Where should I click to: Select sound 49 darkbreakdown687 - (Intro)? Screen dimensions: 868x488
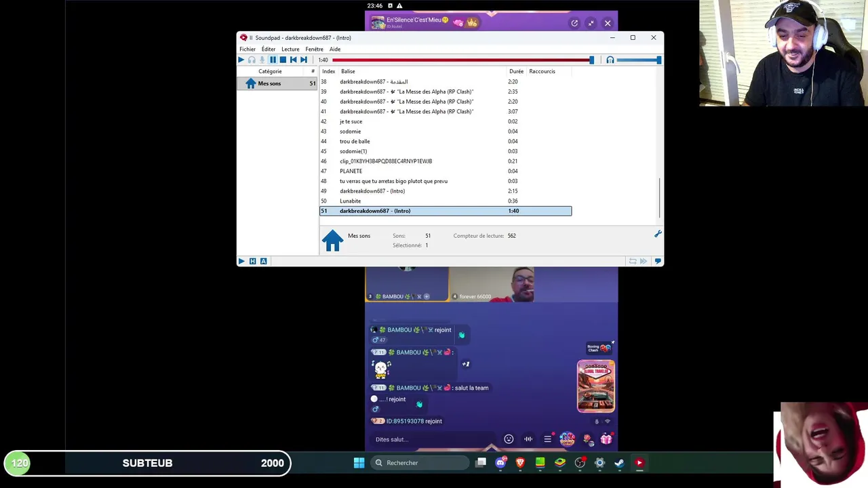(446, 191)
